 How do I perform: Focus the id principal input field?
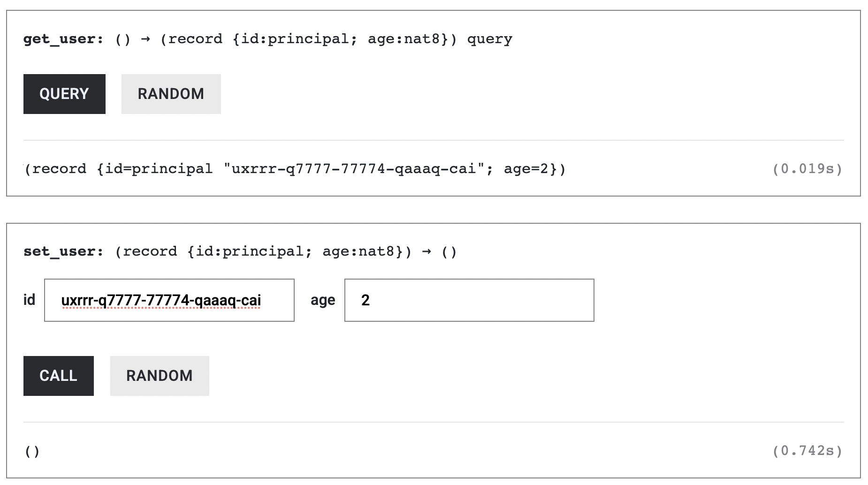tap(169, 300)
